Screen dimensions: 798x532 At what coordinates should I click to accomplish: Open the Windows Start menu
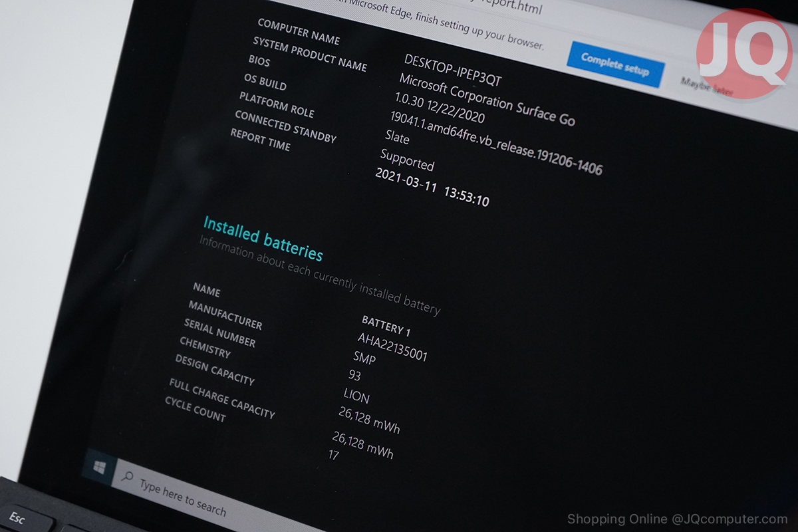click(x=99, y=467)
